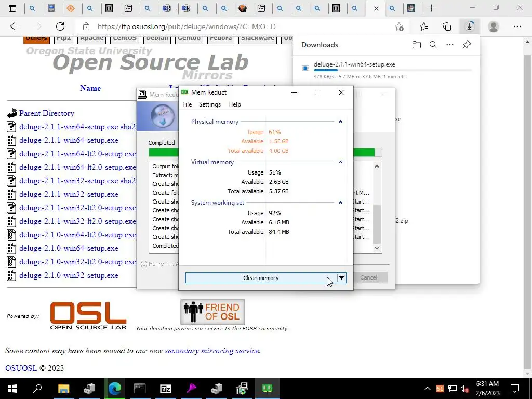Click the download progress bar in Downloads
This screenshot has width=532, height=399.
coord(393,70)
